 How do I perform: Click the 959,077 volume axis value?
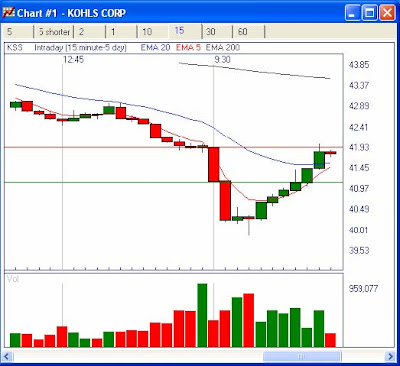pos(363,288)
